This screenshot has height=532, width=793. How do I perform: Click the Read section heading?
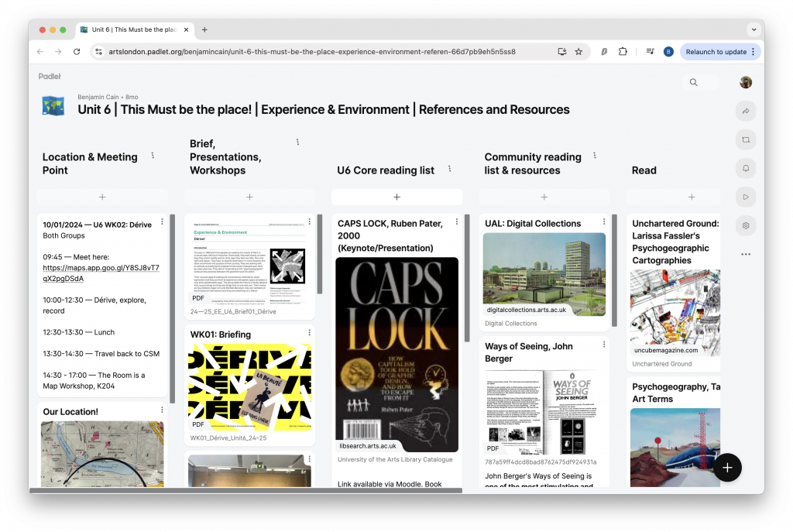644,170
